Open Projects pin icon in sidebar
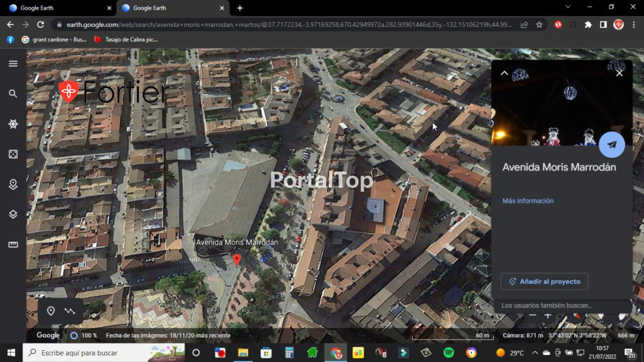The image size is (644, 362). (13, 184)
